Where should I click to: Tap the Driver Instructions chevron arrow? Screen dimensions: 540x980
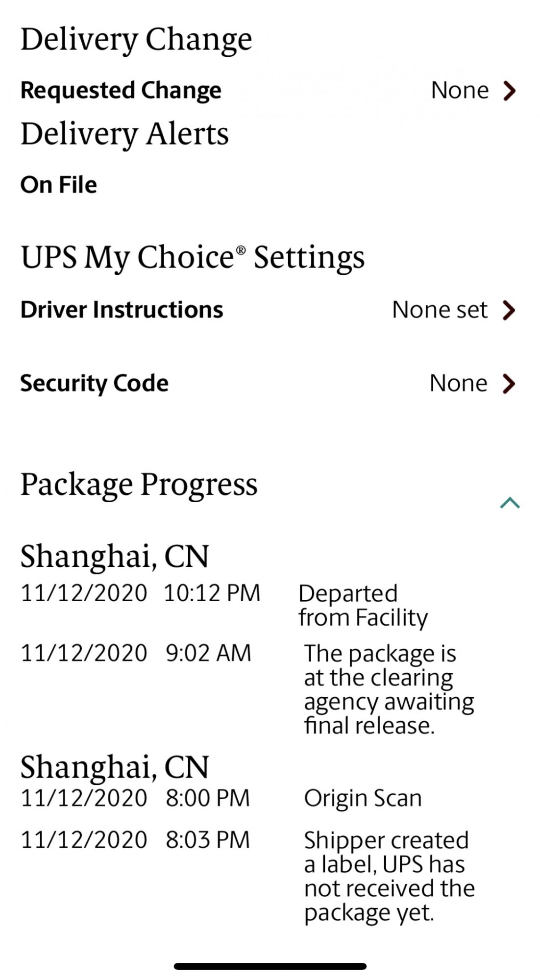tap(509, 310)
